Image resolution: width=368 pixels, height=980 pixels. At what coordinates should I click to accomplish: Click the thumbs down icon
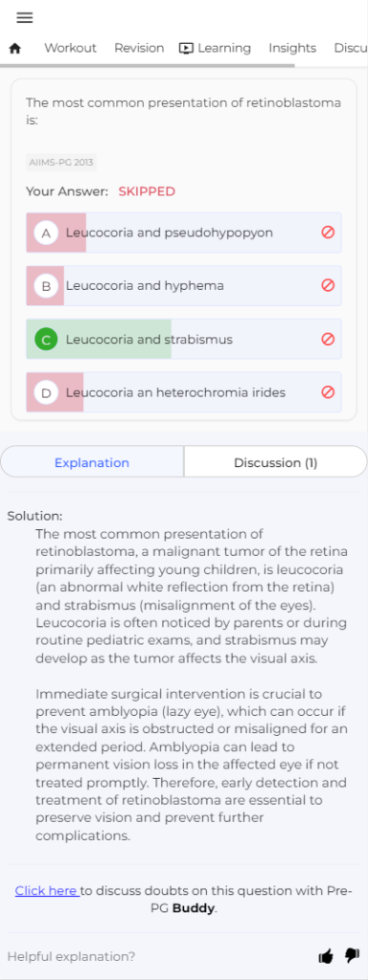[352, 956]
